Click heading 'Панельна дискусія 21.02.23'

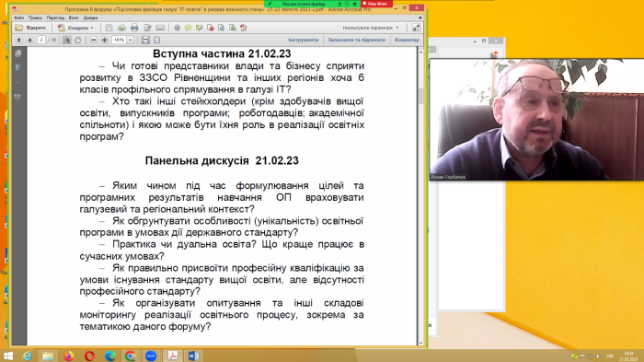(x=222, y=161)
